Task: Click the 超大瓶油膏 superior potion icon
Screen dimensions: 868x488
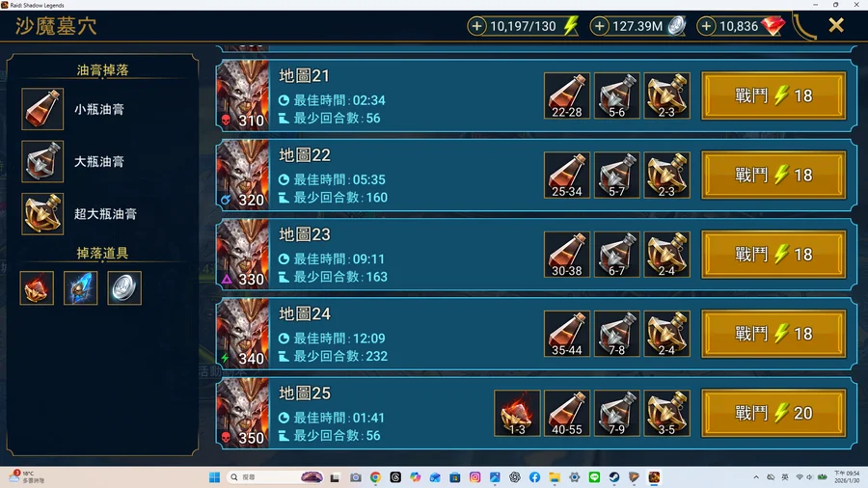Action: click(x=42, y=214)
